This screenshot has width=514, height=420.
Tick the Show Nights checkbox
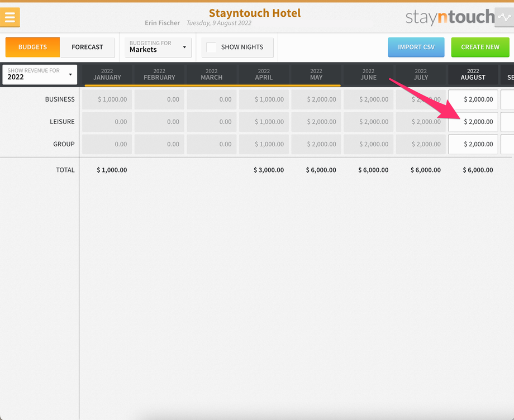click(x=211, y=47)
